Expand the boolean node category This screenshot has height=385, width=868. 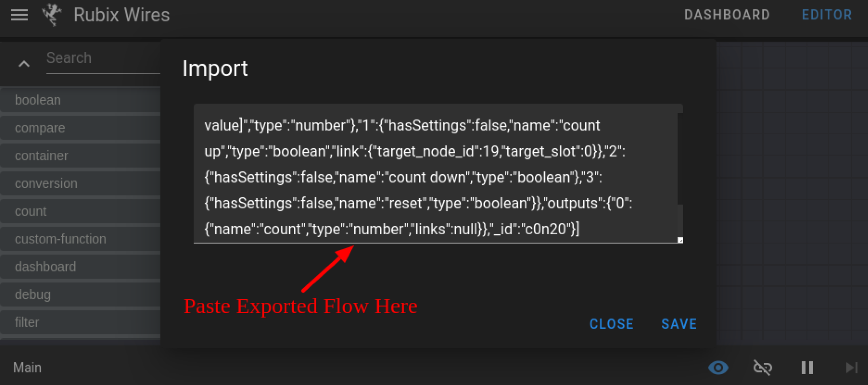click(x=80, y=100)
